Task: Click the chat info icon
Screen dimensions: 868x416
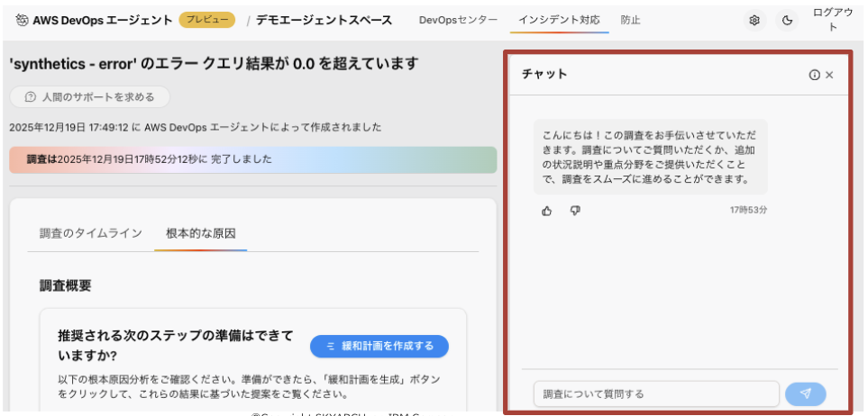Action: 814,75
